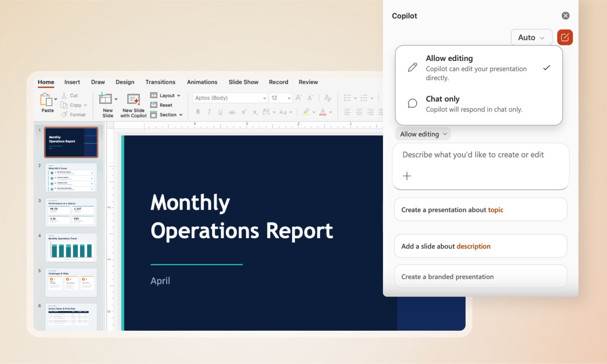Screen dimensions: 607x364
Task: Switch to the Design tab
Action: (x=125, y=82)
